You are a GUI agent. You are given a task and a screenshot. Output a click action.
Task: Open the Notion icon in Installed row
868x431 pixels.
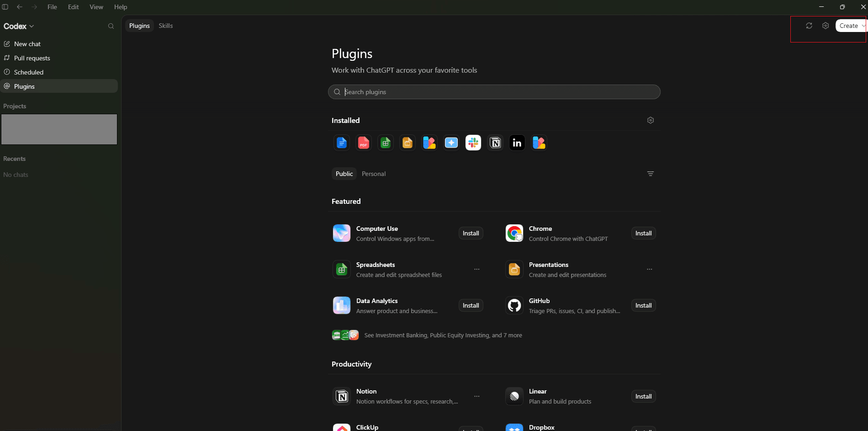tap(495, 143)
